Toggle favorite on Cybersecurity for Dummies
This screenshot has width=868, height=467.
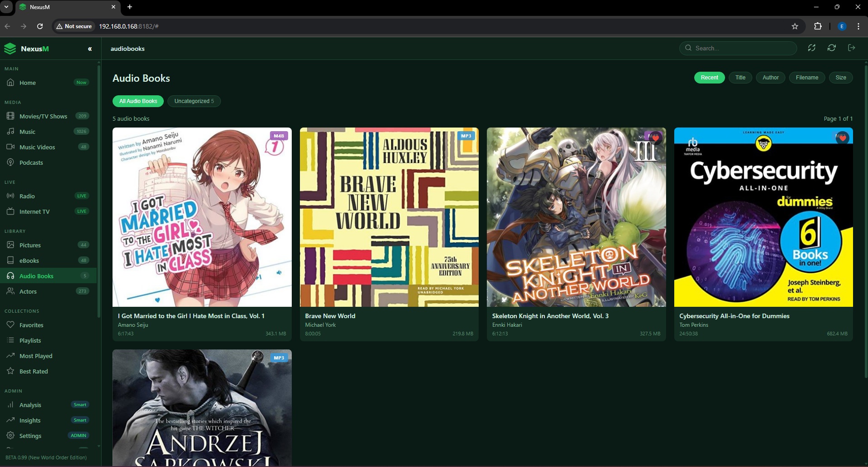click(x=842, y=138)
